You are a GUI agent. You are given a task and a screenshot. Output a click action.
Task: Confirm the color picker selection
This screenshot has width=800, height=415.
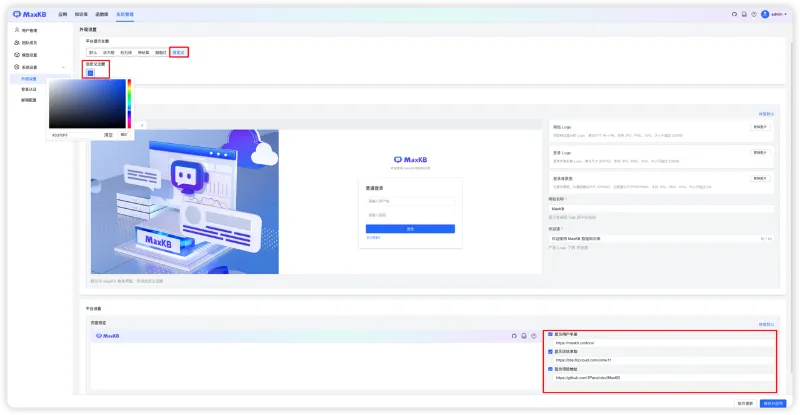click(124, 135)
